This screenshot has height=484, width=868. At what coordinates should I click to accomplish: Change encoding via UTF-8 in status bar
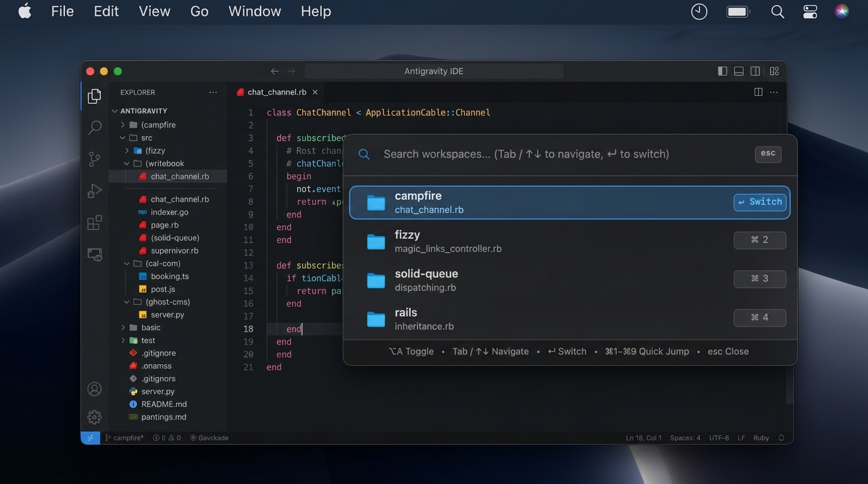(719, 438)
